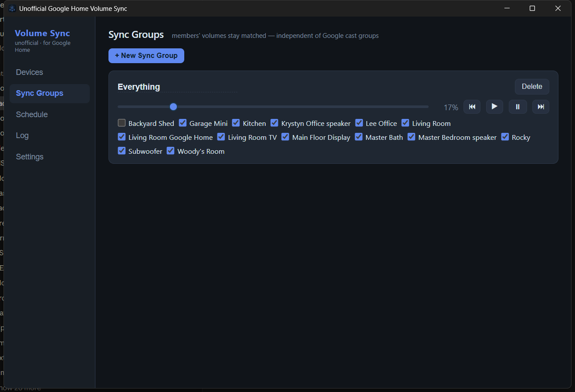Pause playback in the Everything group
575x392 pixels.
(517, 107)
